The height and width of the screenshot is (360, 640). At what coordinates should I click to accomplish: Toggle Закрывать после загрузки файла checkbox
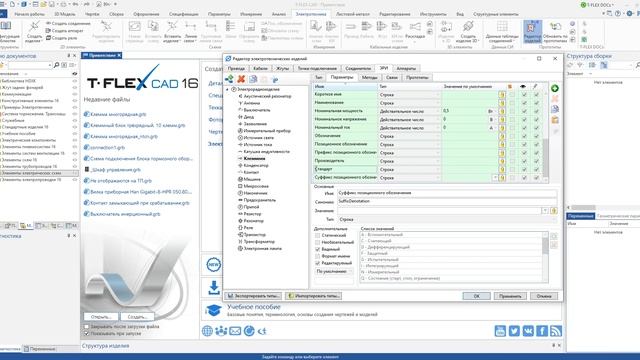[87, 327]
